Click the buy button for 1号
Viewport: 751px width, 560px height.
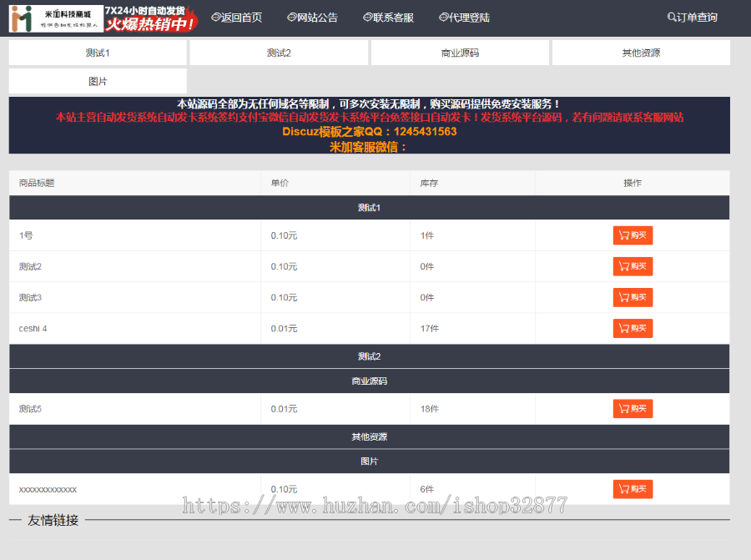633,235
